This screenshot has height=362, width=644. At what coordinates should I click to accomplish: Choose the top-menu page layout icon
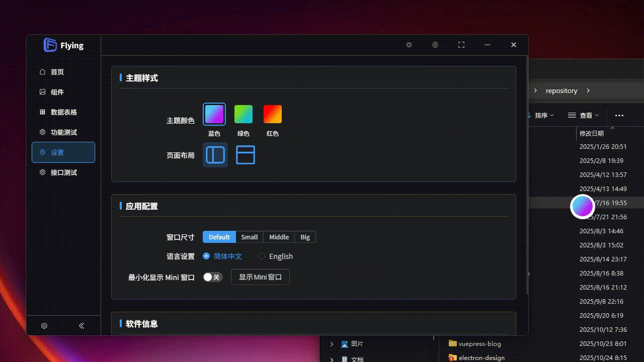pos(246,155)
